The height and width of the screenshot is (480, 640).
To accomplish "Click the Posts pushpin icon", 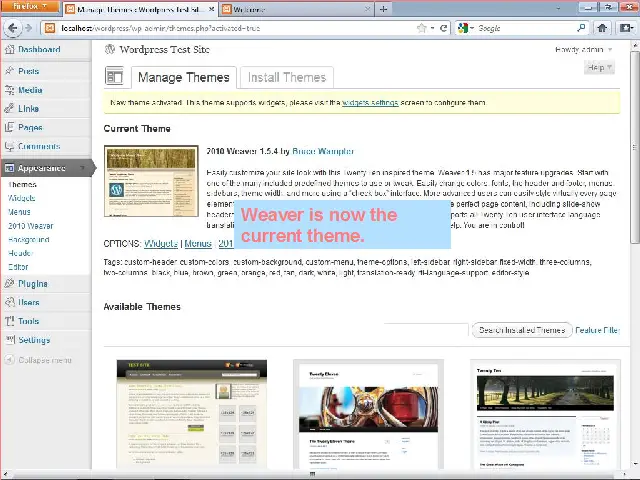I will click(9, 71).
